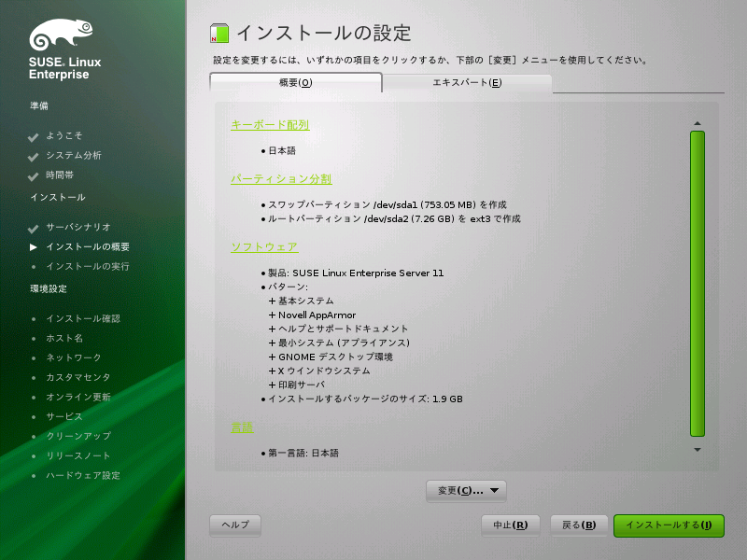Screen dimensions: 747x560
Task: Click the 環境設定 sidebar section heading
Action: [49, 288]
